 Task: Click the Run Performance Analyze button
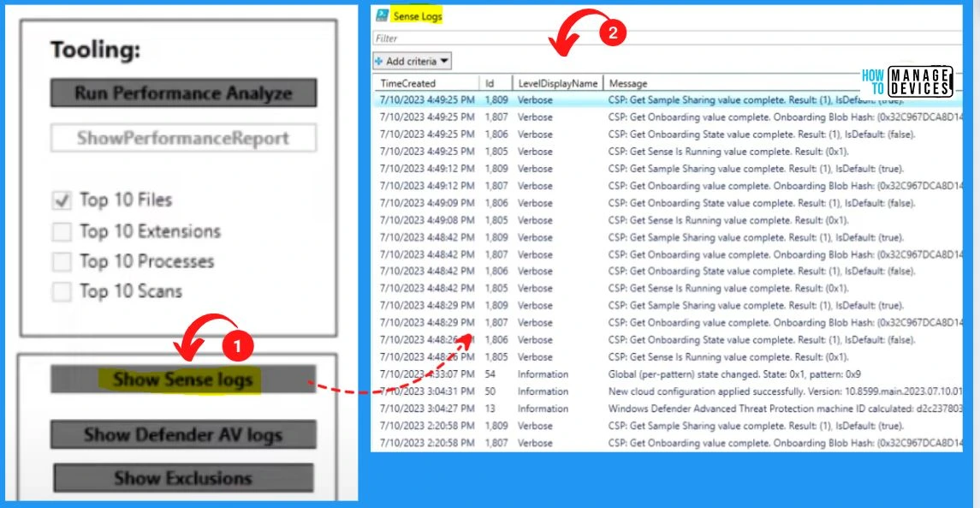[x=183, y=93]
